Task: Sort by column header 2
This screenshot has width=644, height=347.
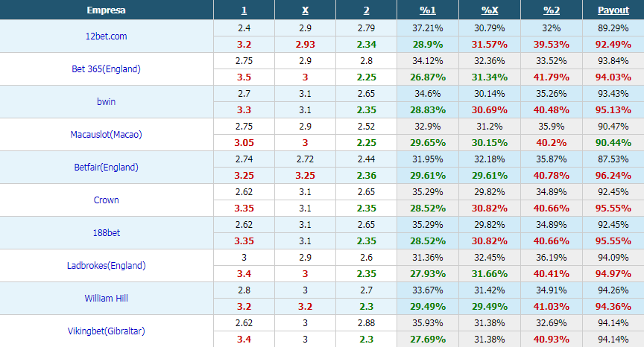Action: coord(367,10)
